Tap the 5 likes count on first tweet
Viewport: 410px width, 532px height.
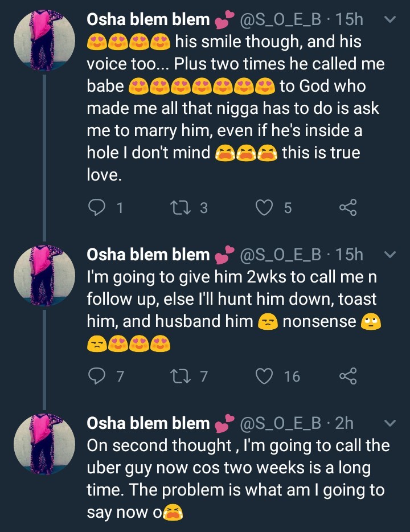(x=288, y=208)
